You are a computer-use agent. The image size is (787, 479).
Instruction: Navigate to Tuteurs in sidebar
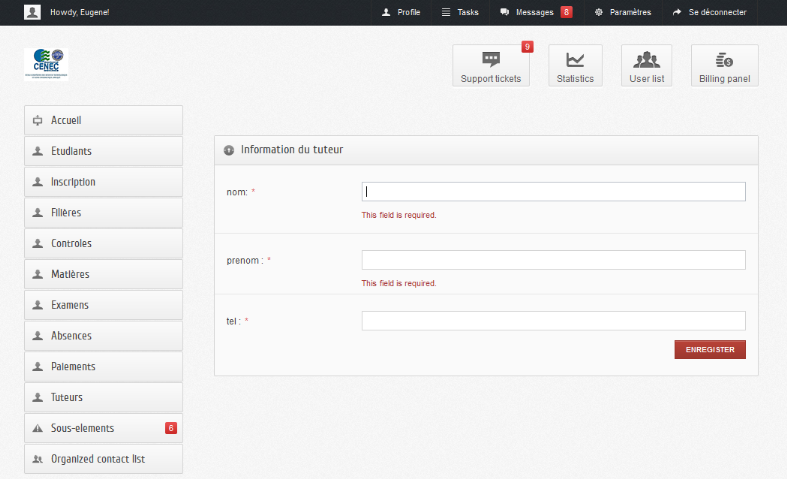(103, 397)
